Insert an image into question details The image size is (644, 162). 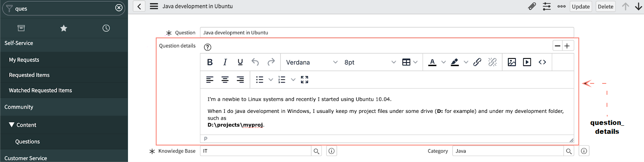click(x=512, y=62)
